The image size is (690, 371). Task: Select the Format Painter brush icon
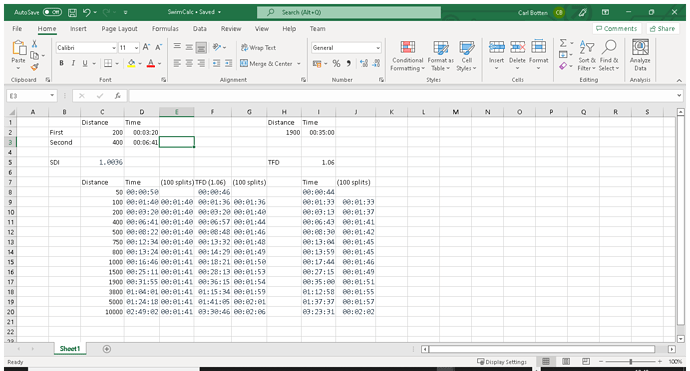[x=35, y=67]
